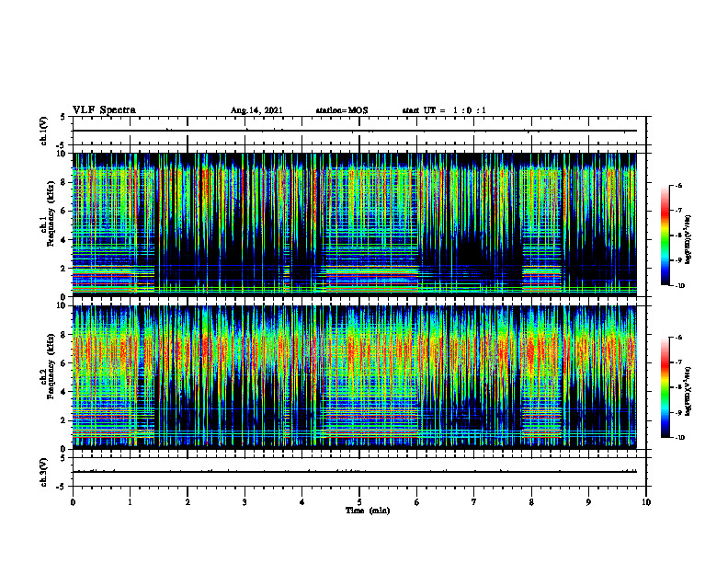Click the "-7" label on ch.2 colorbar

click(678, 362)
